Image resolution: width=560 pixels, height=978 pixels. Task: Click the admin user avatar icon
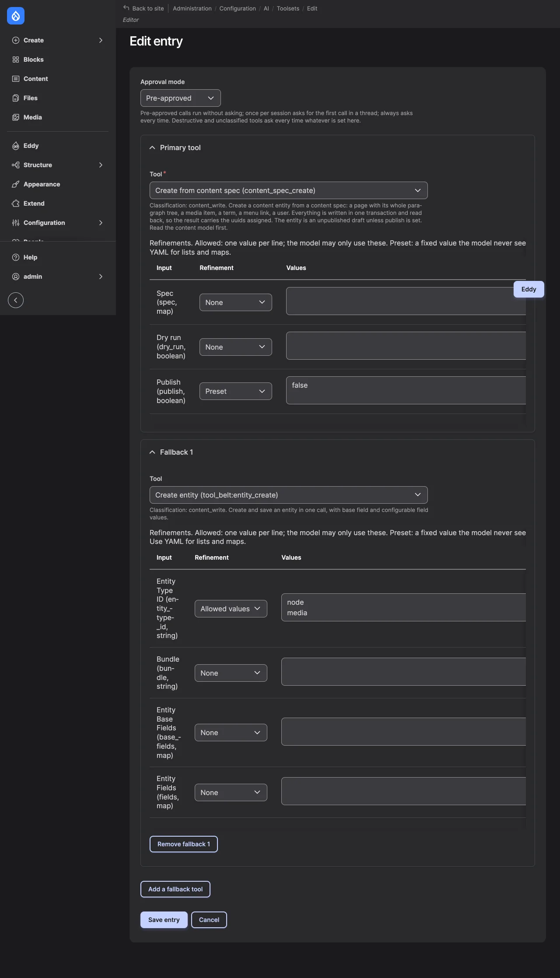click(x=16, y=277)
